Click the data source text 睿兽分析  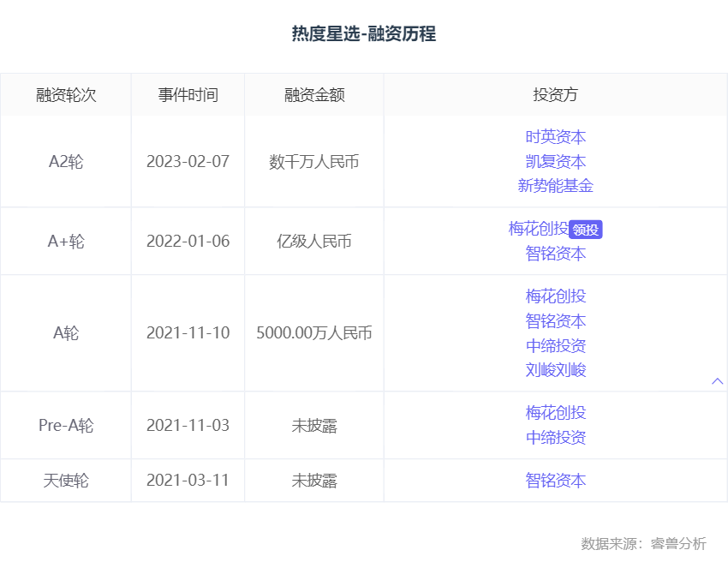click(x=678, y=543)
